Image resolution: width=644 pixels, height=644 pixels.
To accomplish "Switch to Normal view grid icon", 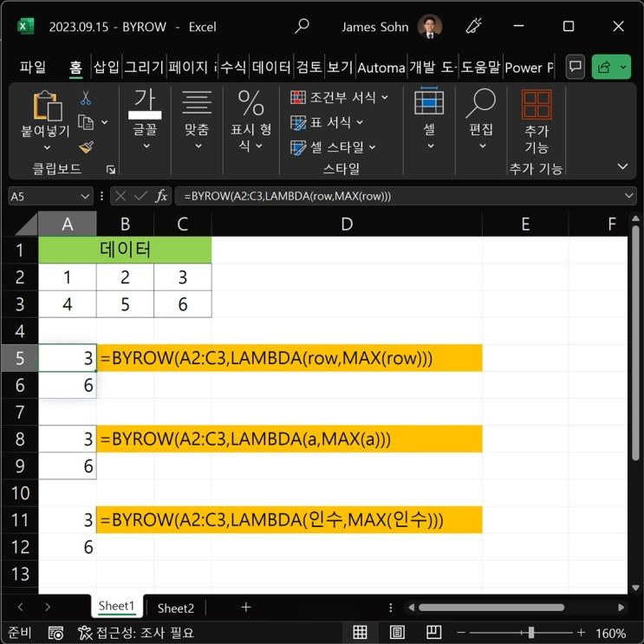I will 360,632.
